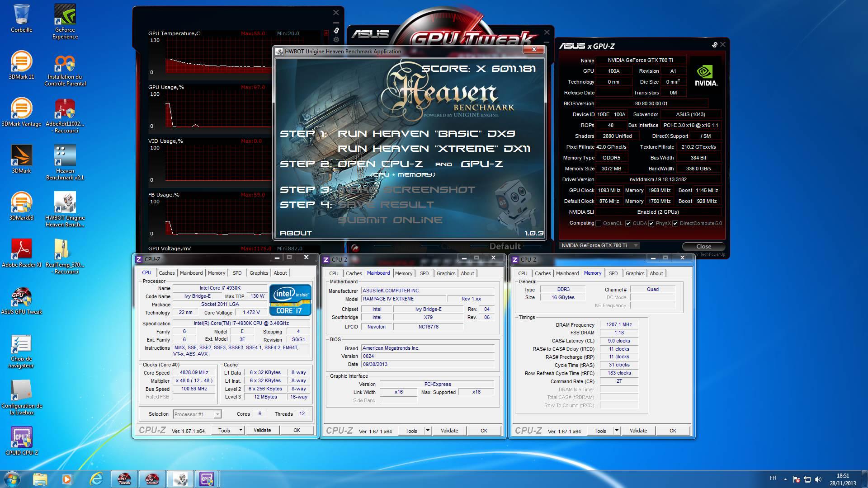This screenshot has width=868, height=488.
Task: Click Validate in the first CPU-Z window
Action: pos(262,430)
